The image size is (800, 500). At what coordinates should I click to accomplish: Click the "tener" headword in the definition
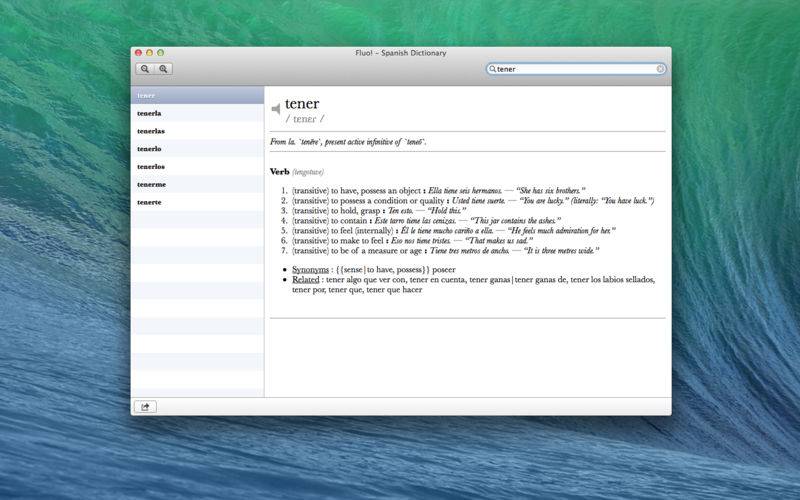point(302,104)
